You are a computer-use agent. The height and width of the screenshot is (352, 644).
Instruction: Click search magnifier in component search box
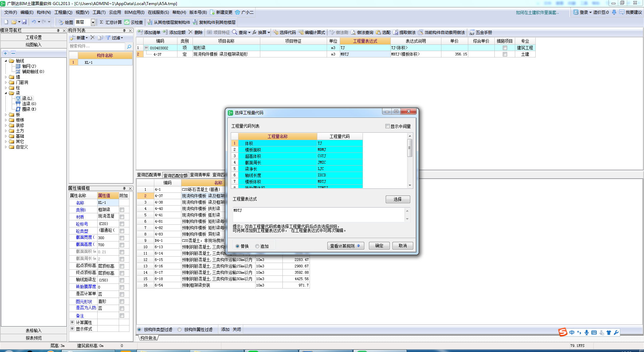point(129,46)
